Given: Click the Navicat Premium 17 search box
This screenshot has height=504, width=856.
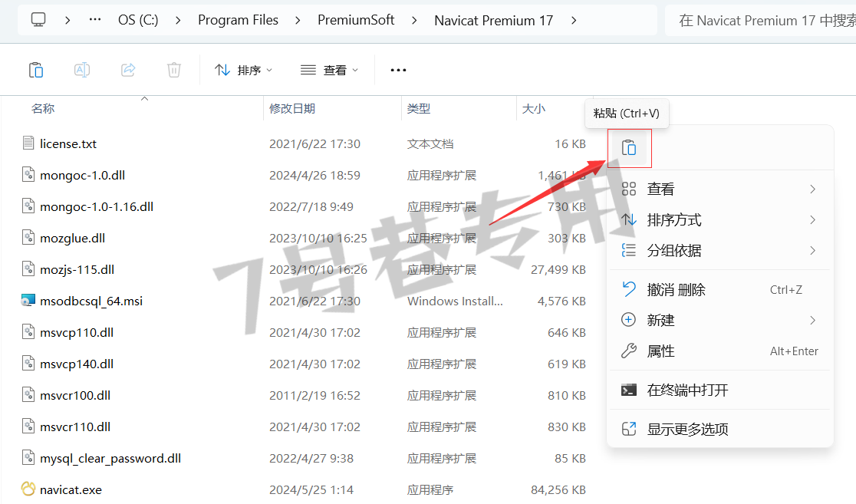Looking at the screenshot, I should point(760,20).
